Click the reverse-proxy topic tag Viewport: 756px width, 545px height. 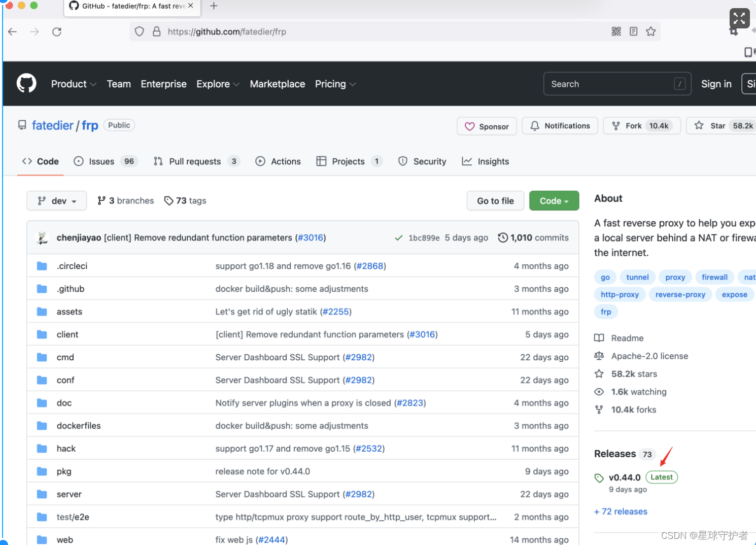coord(680,294)
